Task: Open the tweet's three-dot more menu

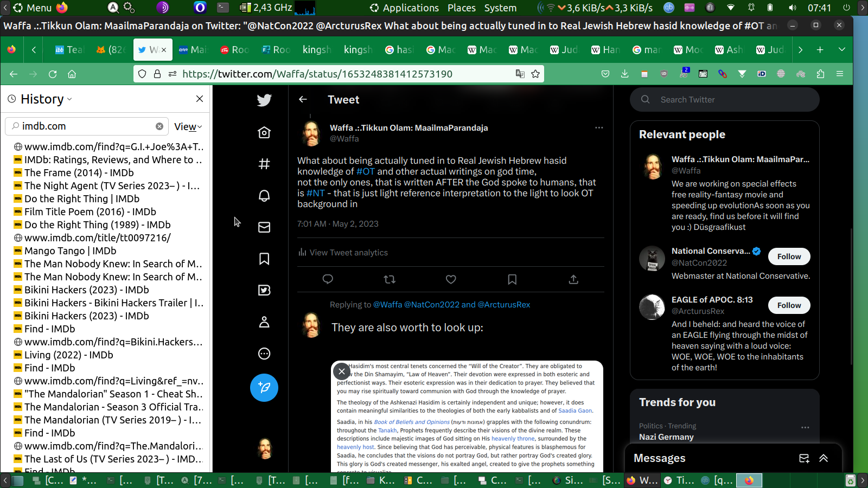Action: [599, 128]
